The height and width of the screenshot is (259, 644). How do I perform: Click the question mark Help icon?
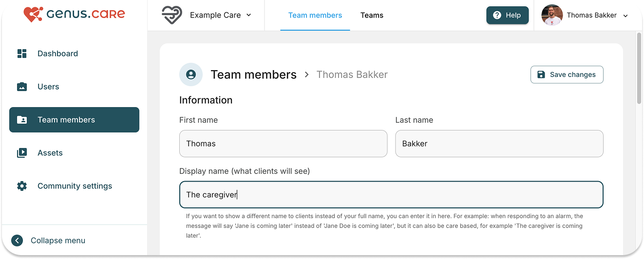497,15
